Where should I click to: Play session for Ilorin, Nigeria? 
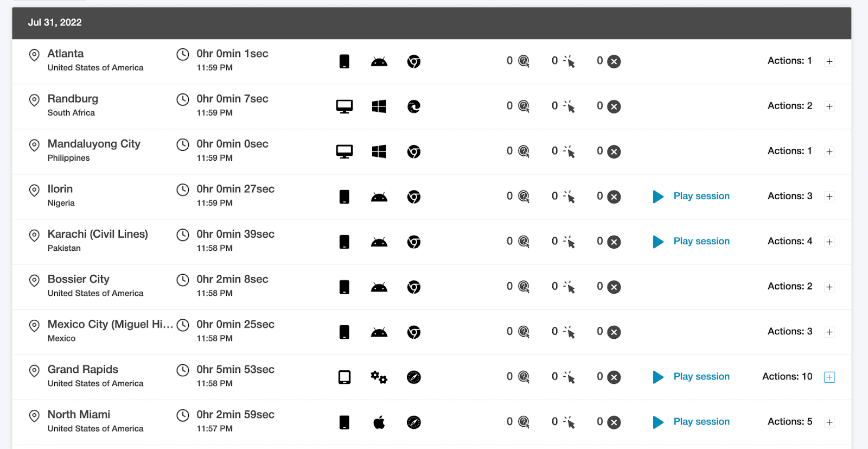701,196
